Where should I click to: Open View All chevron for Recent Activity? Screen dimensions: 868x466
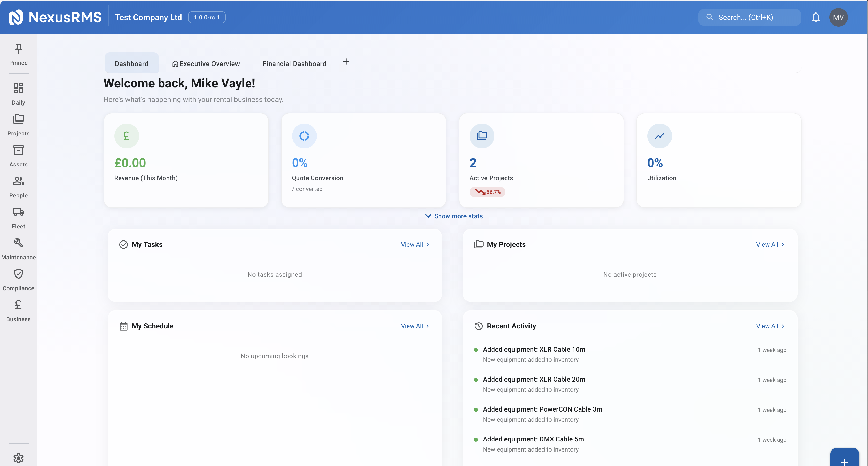click(770, 326)
